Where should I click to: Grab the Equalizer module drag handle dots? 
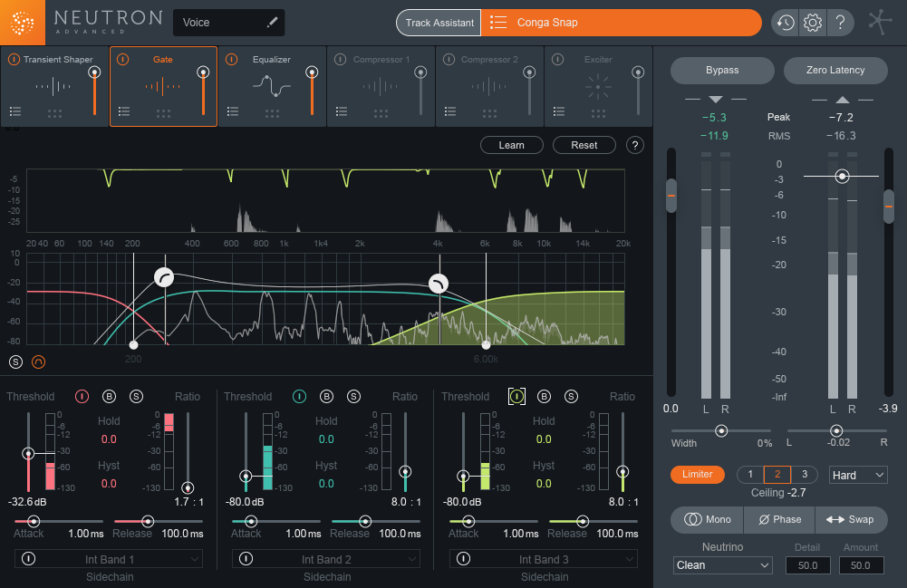pyautogui.click(x=273, y=113)
